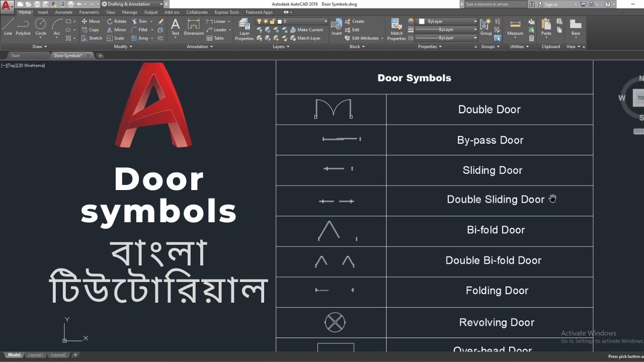The image size is (644, 362).
Task: Activate the Rotate tool
Action: point(116,22)
